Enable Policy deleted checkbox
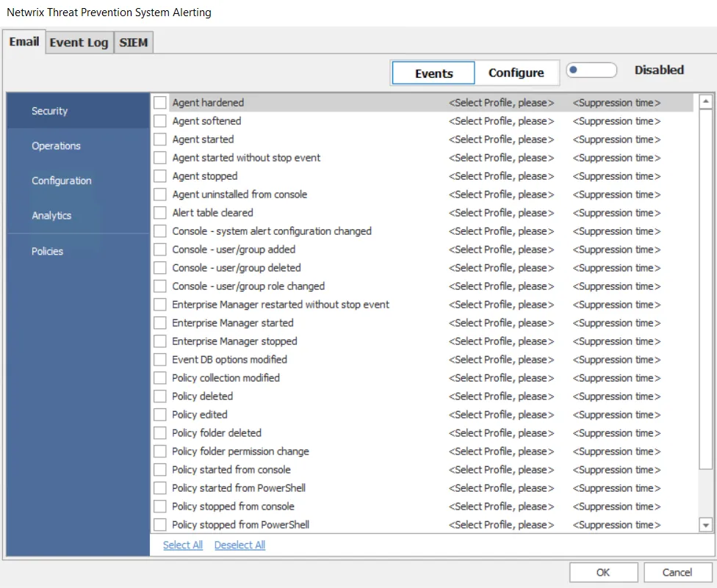Image resolution: width=717 pixels, height=588 pixels. point(159,396)
